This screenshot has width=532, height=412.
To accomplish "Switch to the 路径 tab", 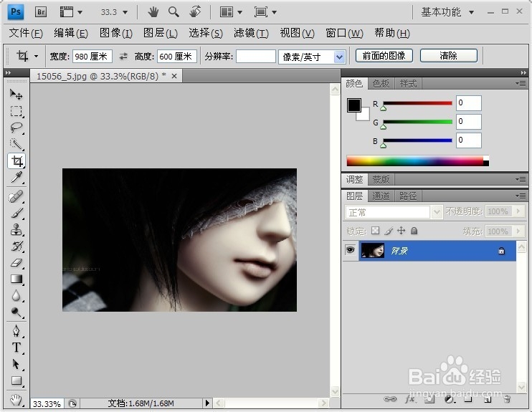I will [x=408, y=196].
